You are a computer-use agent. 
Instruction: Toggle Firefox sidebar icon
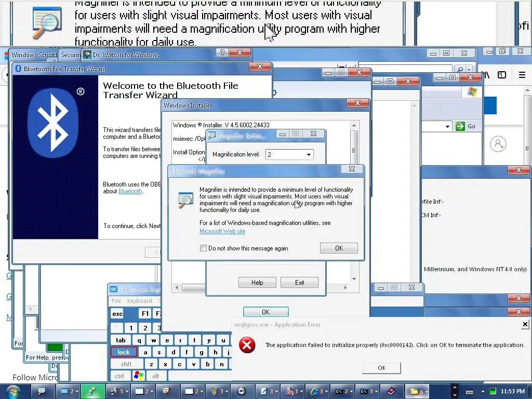click(x=502, y=75)
